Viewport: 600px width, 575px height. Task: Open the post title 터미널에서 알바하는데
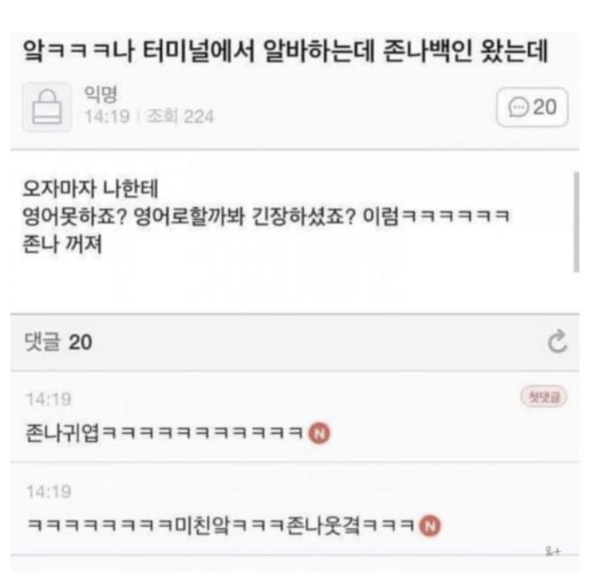pos(285,51)
